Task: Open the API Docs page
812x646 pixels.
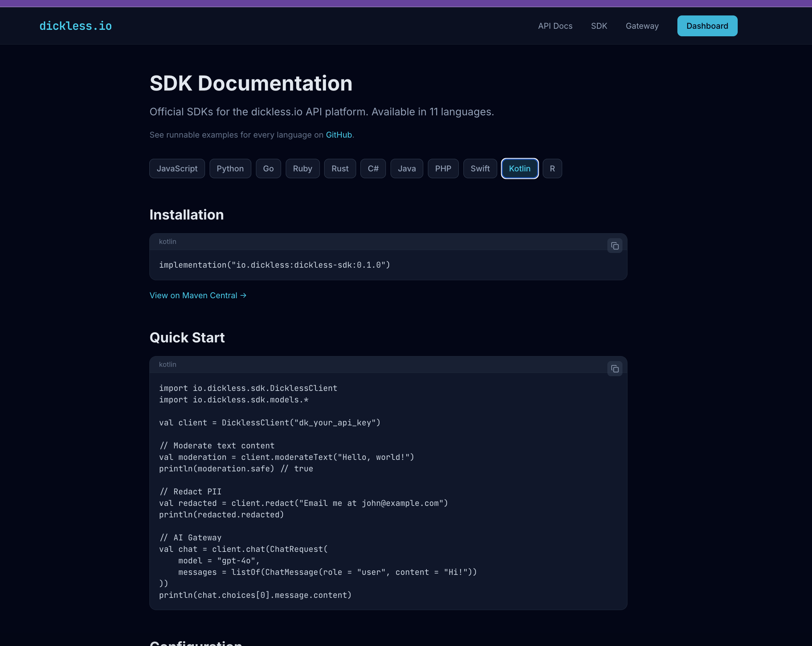Action: point(555,26)
